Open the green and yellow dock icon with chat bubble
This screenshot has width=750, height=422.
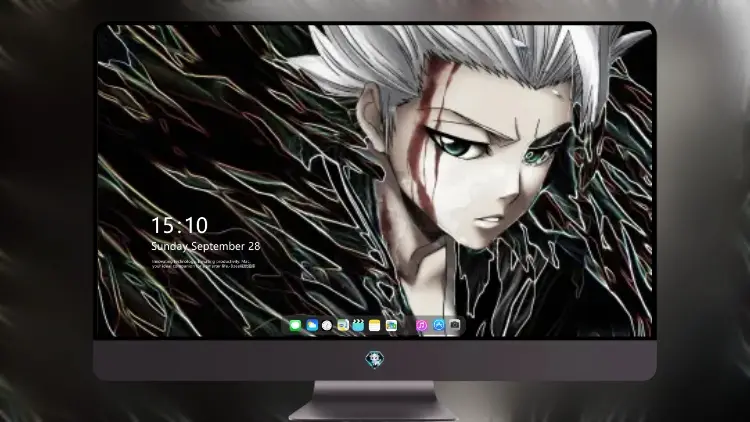pos(343,326)
